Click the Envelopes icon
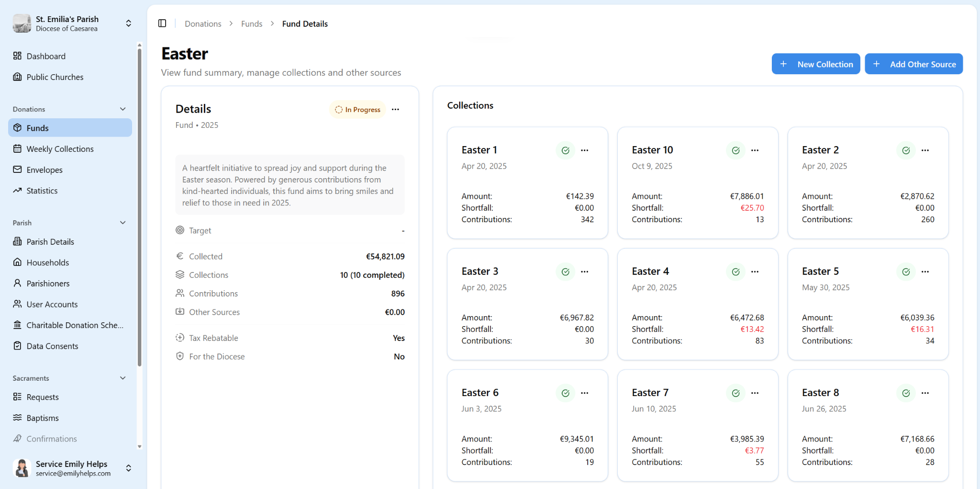Viewport: 980px width, 489px height. coord(17,170)
